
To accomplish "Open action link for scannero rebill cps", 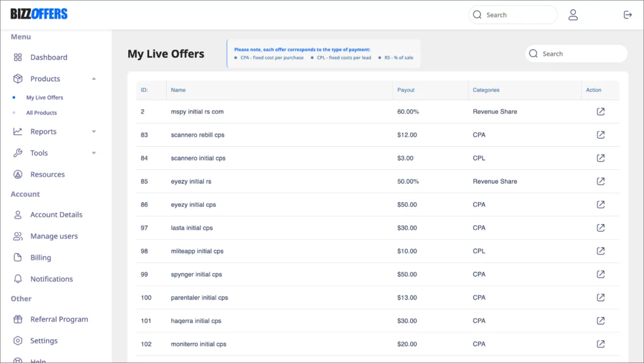I will coord(601,135).
